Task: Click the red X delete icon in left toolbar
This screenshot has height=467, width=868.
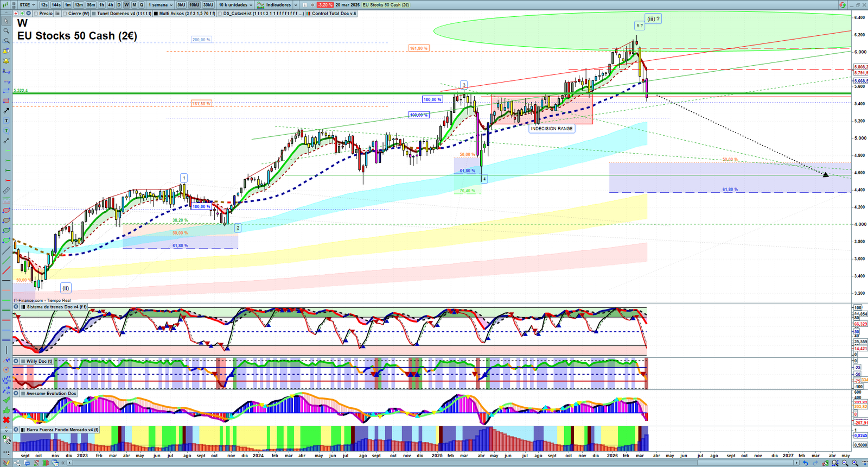Action: tap(7, 420)
